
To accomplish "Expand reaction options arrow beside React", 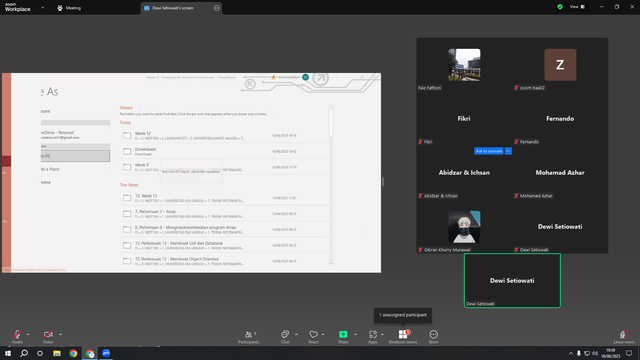I will pos(323,334).
